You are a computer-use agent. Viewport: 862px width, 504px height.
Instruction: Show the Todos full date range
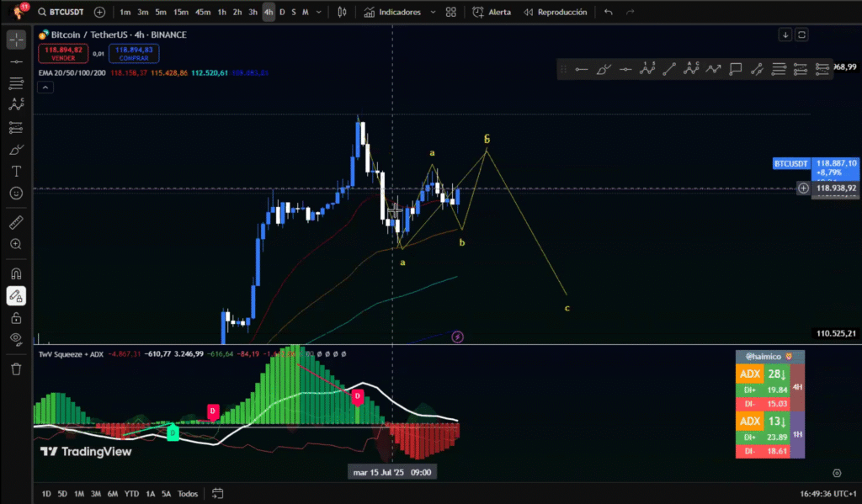[x=188, y=494]
